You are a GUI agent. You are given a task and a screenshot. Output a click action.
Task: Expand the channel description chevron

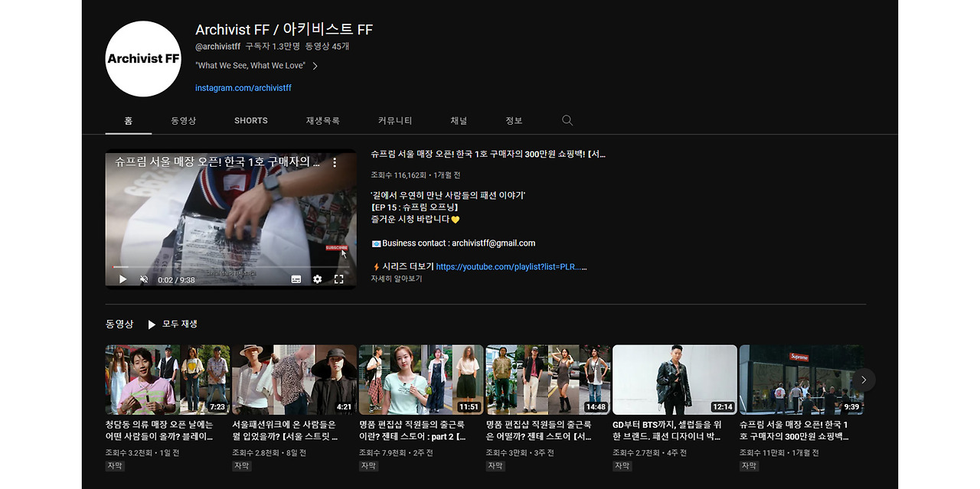pos(315,66)
